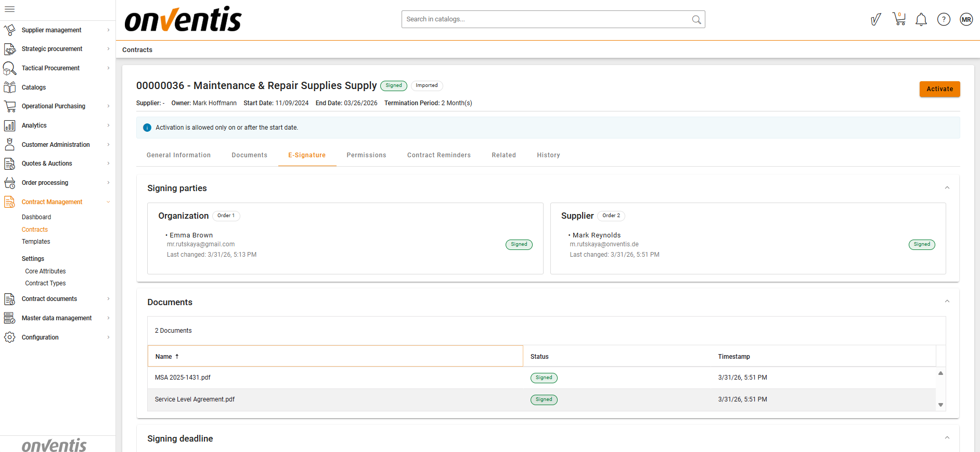980x452 pixels.
Task: Click the Configuration gear icon
Action: tap(9, 337)
